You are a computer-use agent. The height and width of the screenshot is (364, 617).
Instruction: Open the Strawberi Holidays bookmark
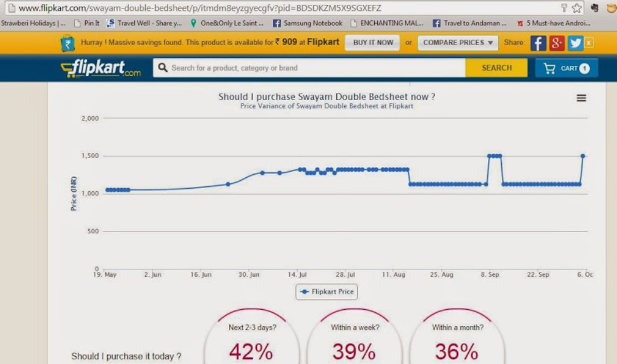[34, 24]
